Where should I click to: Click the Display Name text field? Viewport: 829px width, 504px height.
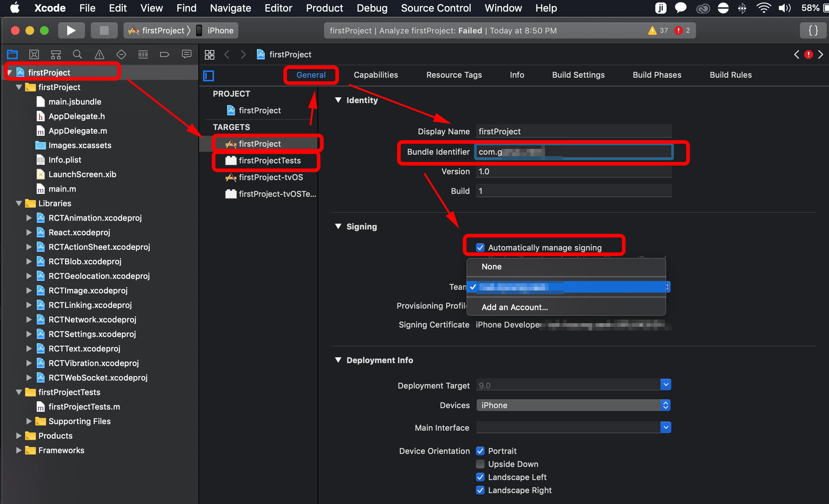point(573,131)
